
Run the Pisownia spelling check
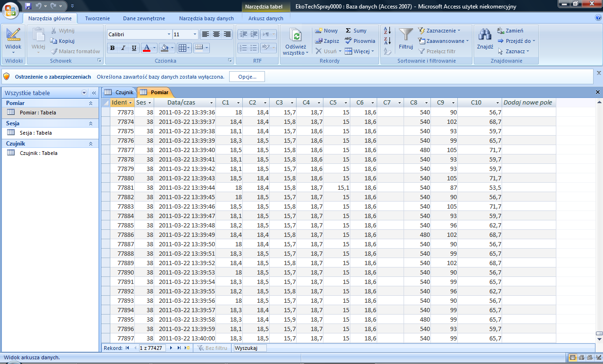click(x=360, y=41)
